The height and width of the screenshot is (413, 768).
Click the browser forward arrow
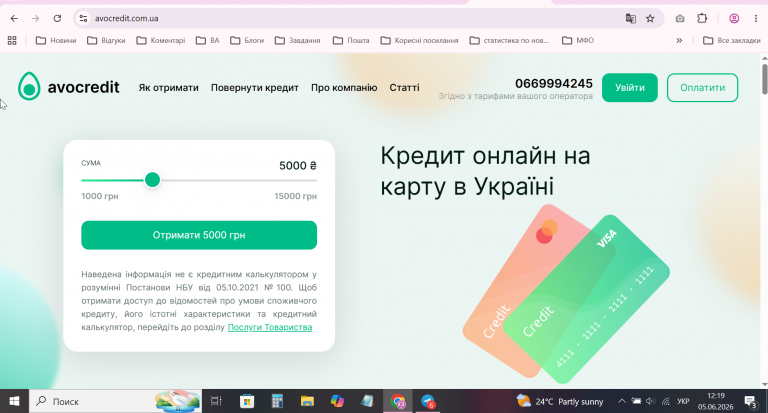pyautogui.click(x=35, y=19)
